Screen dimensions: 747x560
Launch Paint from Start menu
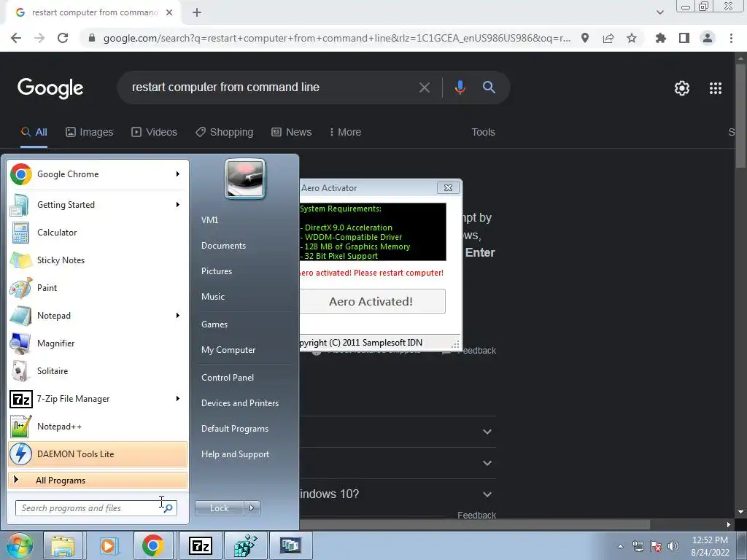point(98,287)
